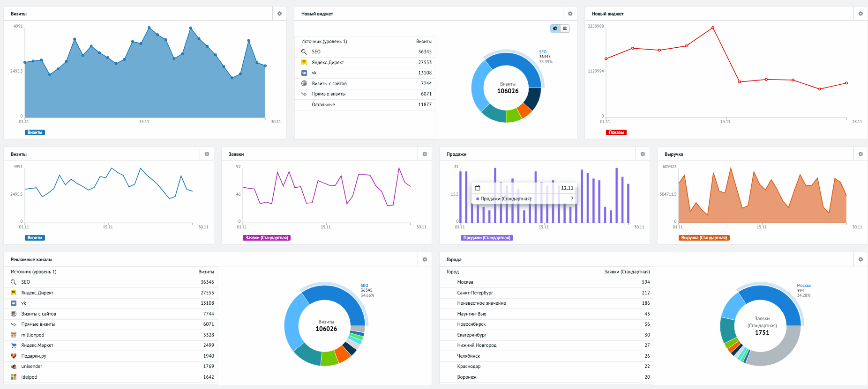
Task: Click Заявки (Стандартная) column header in Города
Action: [x=627, y=272]
